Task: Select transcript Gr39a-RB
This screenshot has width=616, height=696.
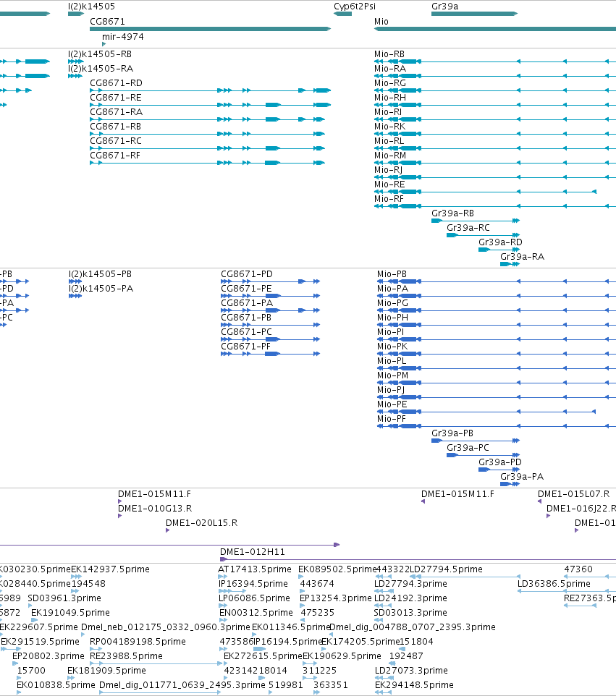Action: click(x=476, y=221)
